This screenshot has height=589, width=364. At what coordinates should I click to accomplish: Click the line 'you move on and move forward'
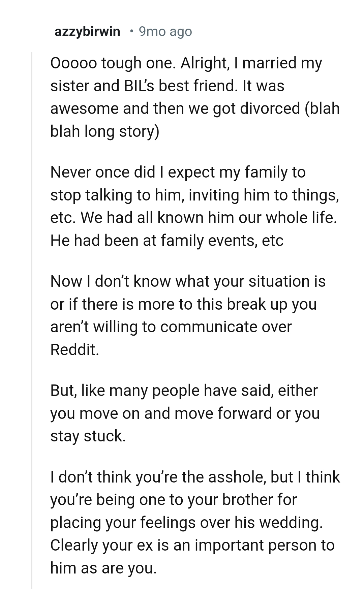click(162, 413)
